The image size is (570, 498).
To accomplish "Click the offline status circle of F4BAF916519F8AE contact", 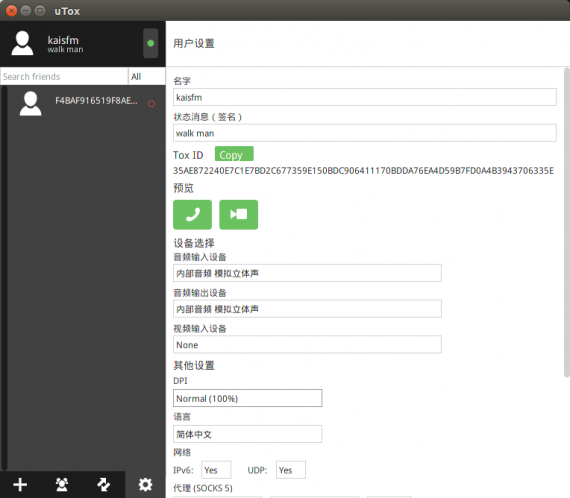I will (152, 104).
